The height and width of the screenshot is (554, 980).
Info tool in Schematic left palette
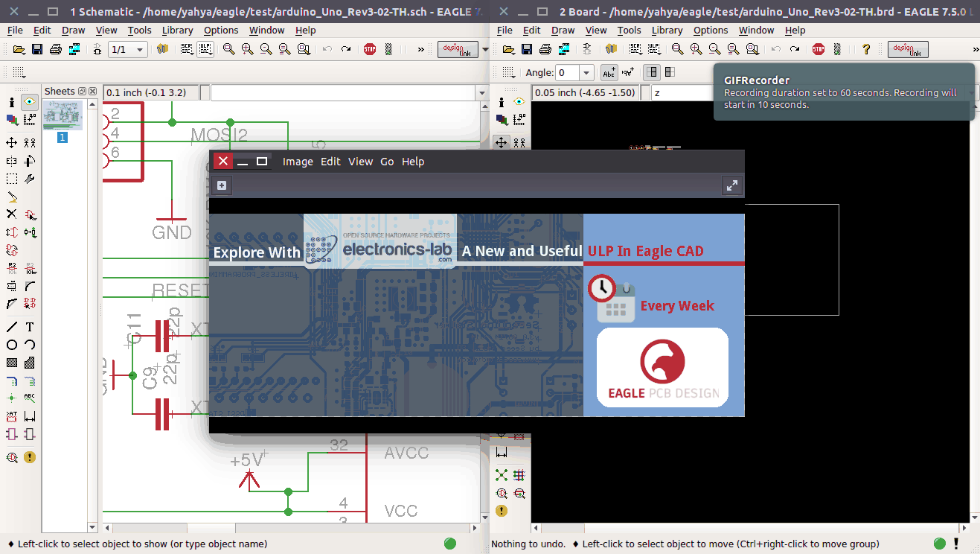pos(12,102)
